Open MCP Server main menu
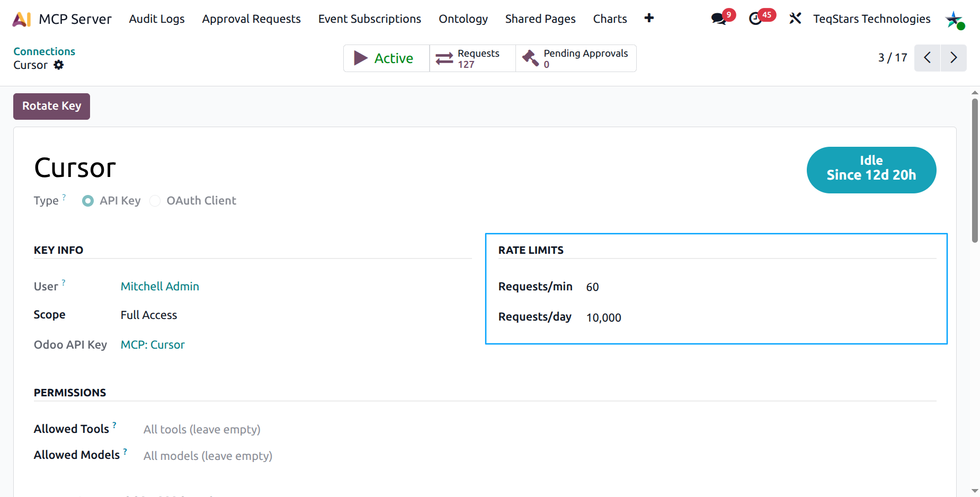The height and width of the screenshot is (497, 980). tap(75, 19)
